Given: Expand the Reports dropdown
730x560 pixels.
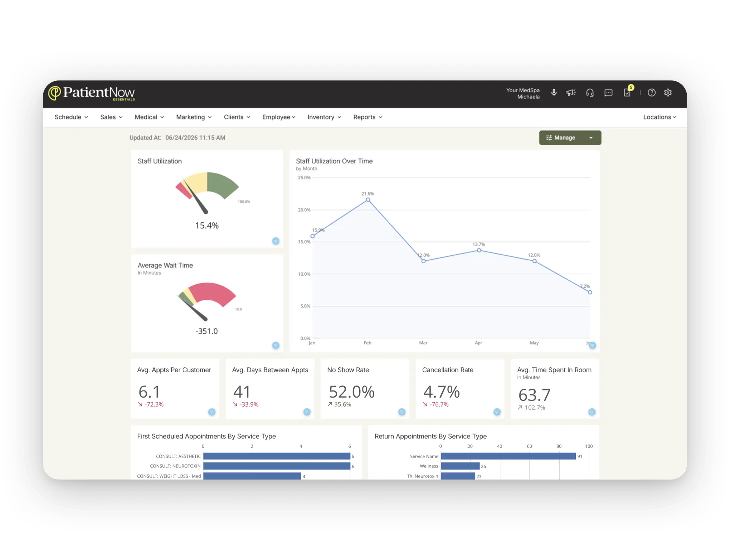Looking at the screenshot, I should click(x=368, y=117).
